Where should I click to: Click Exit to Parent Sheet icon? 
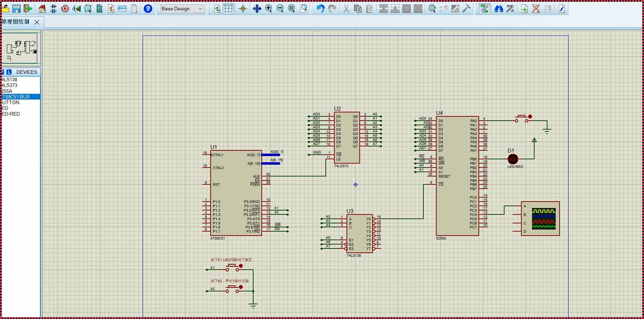pyautogui.click(x=547, y=9)
